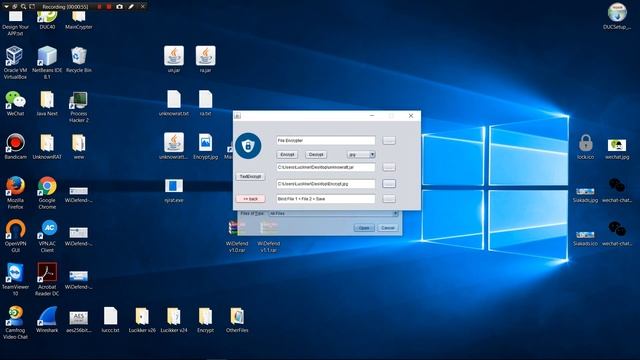This screenshot has width=640, height=360.
Task: Open the VPN.AC Client shortcut
Action: point(47,236)
